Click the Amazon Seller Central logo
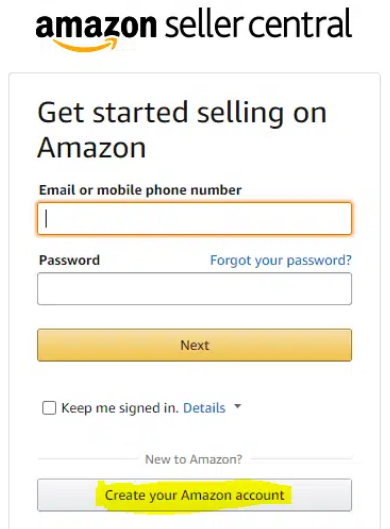This screenshot has height=529, width=390. coord(194,30)
